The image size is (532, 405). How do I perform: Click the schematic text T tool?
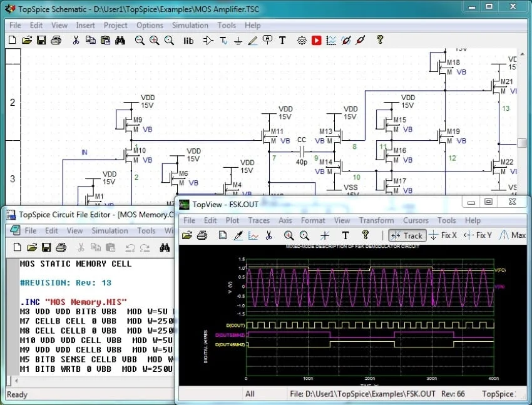pyautogui.click(x=282, y=41)
